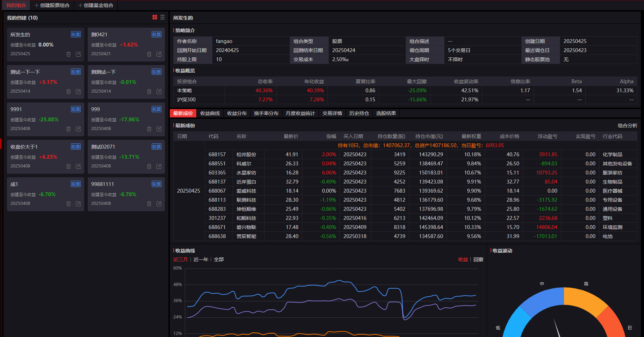Click 创建股票组合 button
Viewport: 644px width, 337px height.
click(x=52, y=5)
